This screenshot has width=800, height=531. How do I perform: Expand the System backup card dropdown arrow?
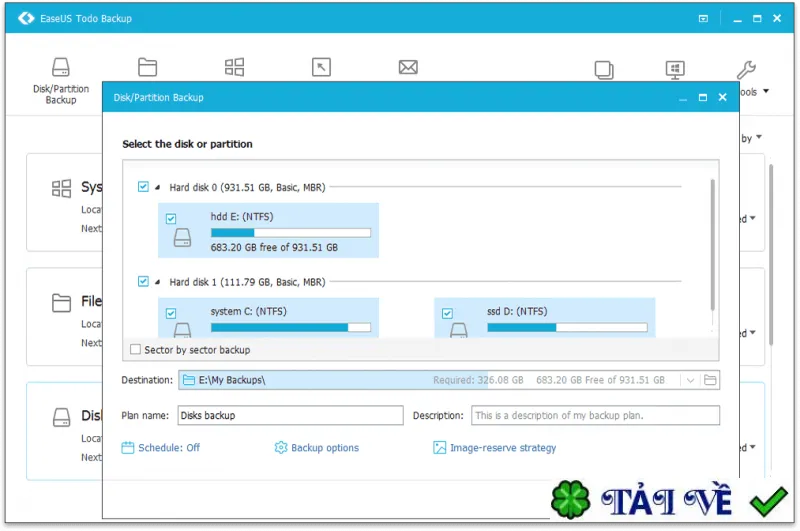pos(753,218)
